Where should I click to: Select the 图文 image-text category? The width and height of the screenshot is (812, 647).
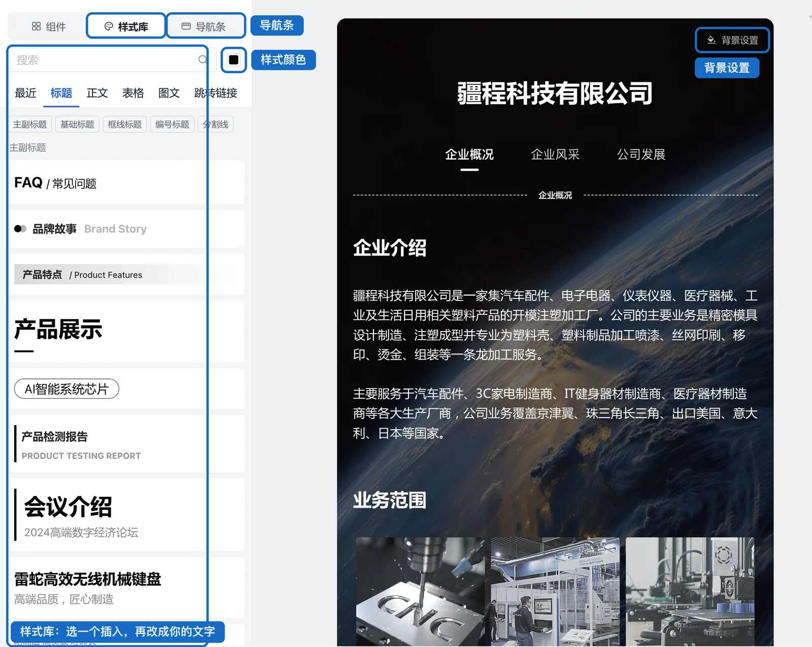[x=169, y=93]
